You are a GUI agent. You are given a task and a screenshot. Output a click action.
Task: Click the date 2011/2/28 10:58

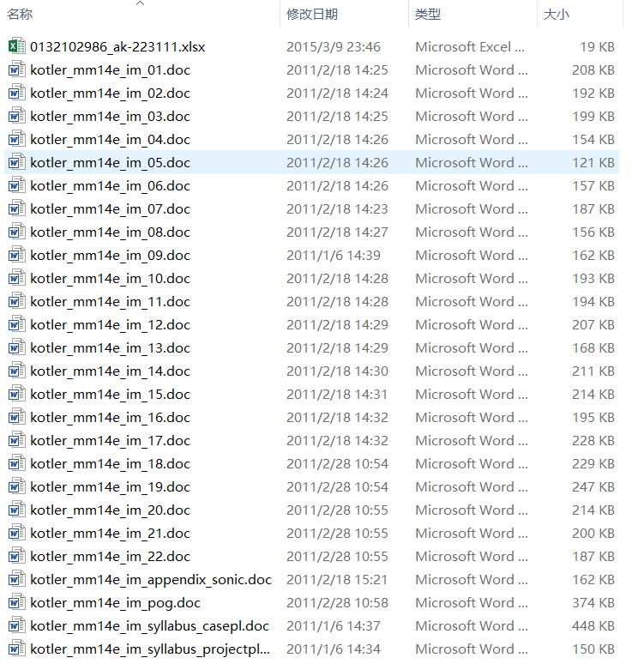[337, 602]
